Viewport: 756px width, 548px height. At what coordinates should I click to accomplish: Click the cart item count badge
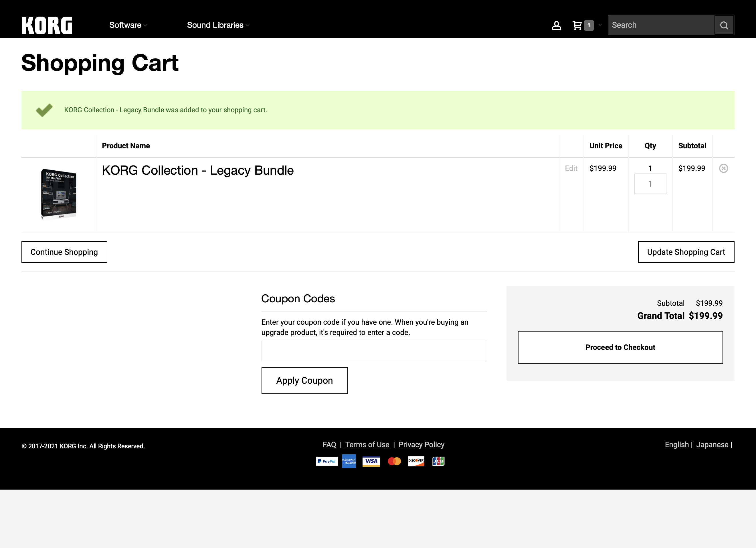point(589,25)
